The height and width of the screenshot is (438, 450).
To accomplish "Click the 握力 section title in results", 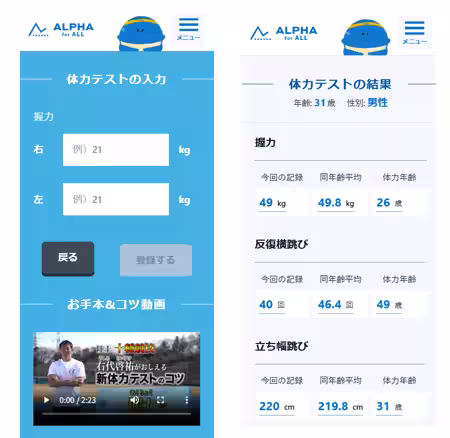I will pyautogui.click(x=265, y=142).
